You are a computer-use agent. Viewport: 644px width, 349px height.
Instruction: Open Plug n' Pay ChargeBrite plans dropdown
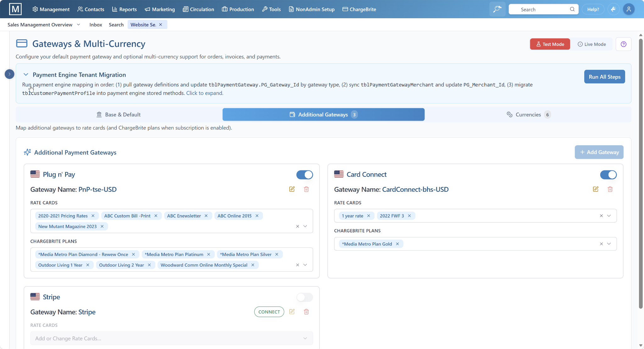(x=305, y=265)
